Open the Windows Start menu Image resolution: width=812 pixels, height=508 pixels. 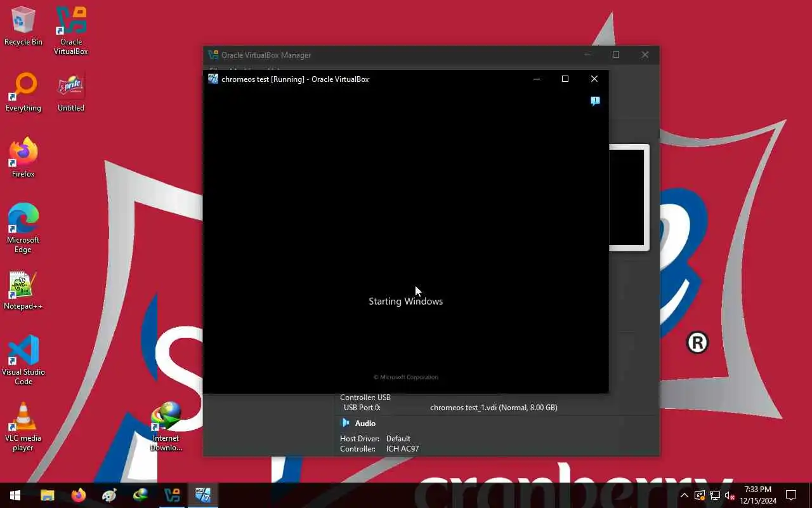tap(15, 495)
